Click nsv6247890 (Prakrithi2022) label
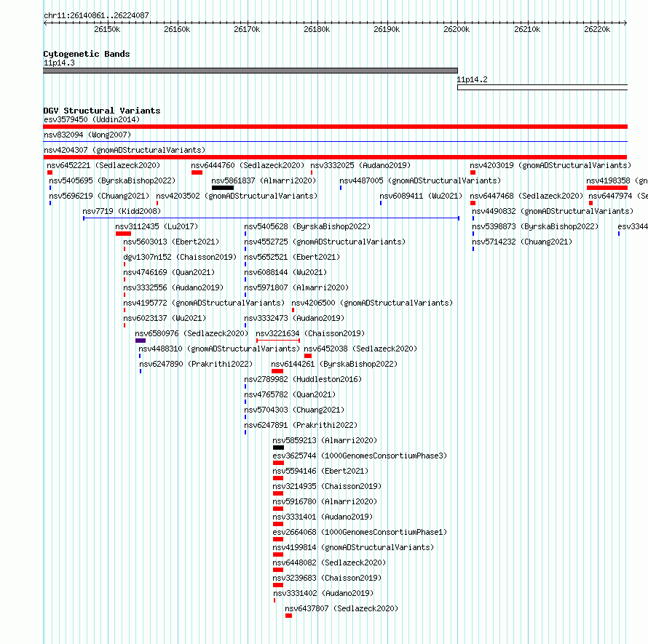 tap(196, 364)
